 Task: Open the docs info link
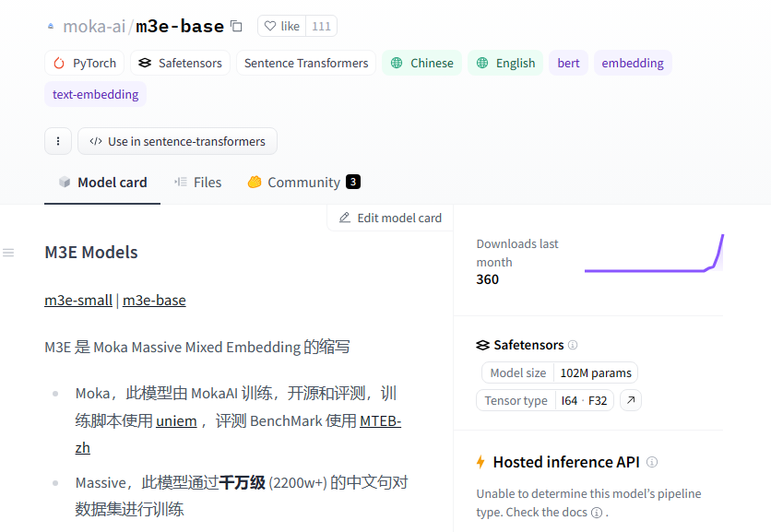click(597, 513)
